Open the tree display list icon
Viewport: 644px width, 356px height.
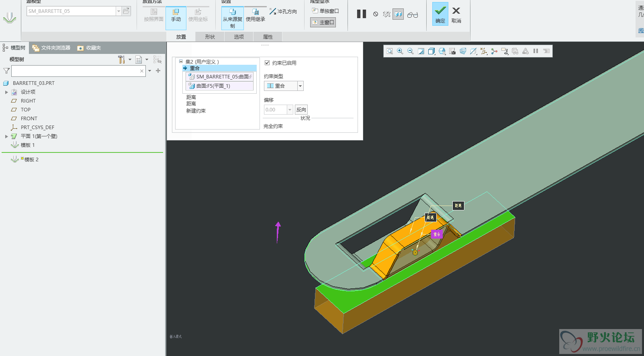pos(139,60)
